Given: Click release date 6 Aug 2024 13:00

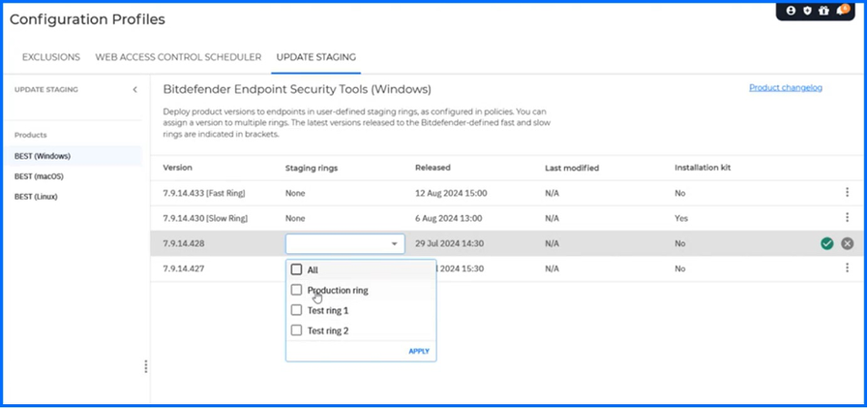Looking at the screenshot, I should pyautogui.click(x=449, y=219).
